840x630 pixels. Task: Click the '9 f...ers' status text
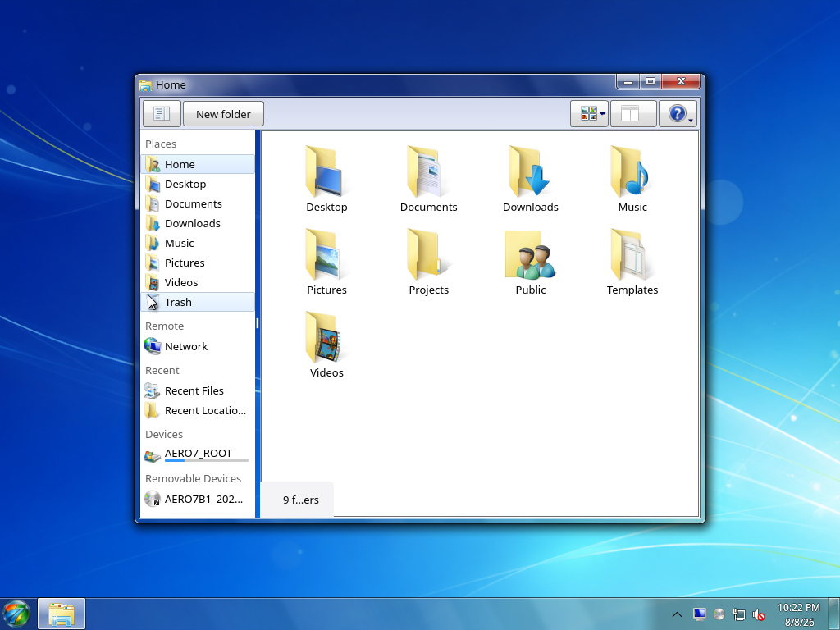[x=300, y=500]
